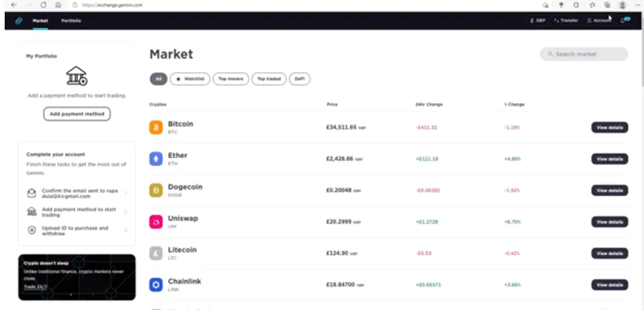Select the Top movers filter
Viewport: 644px width, 310px height.
[231, 79]
